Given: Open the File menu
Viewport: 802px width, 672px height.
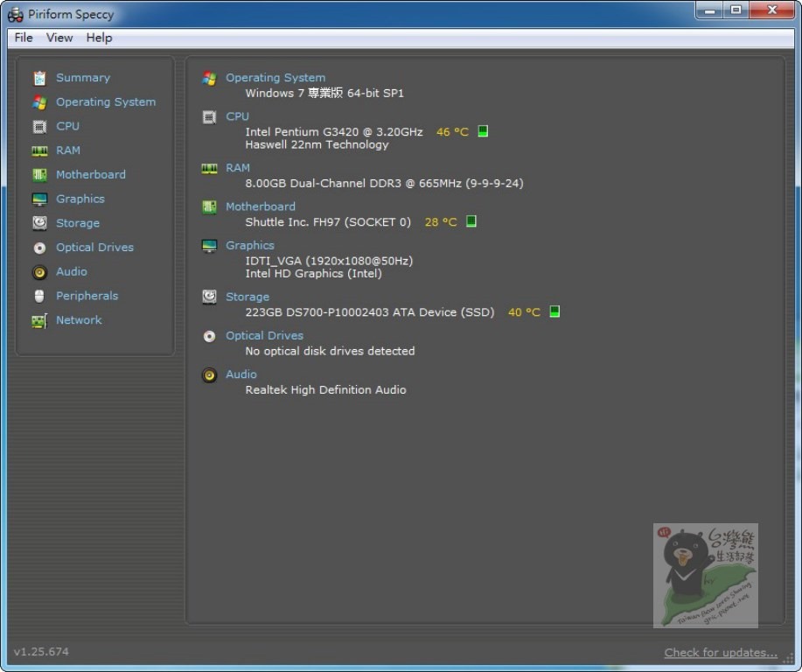Looking at the screenshot, I should [24, 38].
